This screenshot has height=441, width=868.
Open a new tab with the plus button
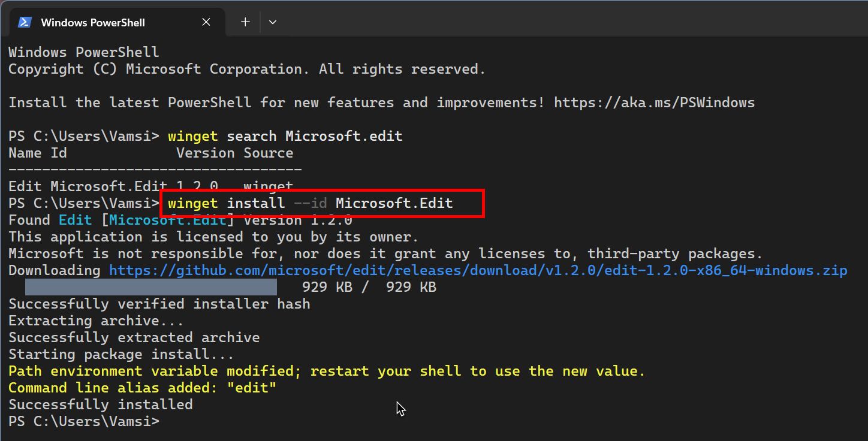click(x=245, y=22)
